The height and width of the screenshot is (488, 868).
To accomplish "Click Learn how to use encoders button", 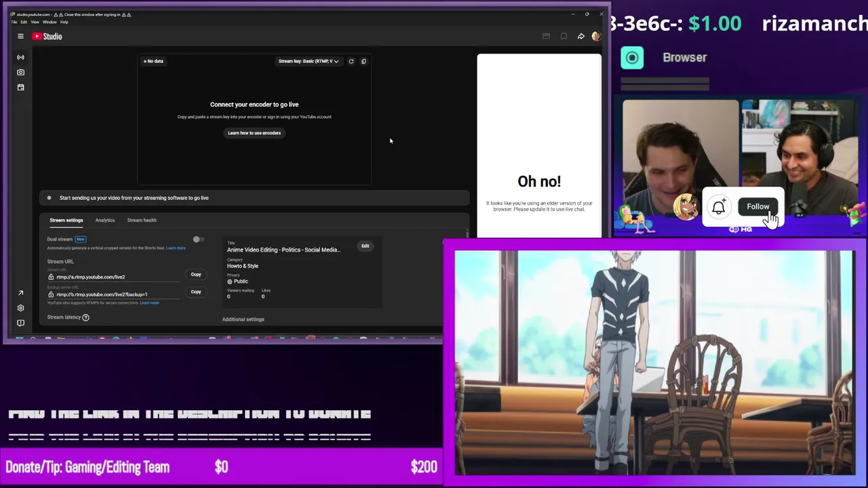I will pyautogui.click(x=254, y=133).
